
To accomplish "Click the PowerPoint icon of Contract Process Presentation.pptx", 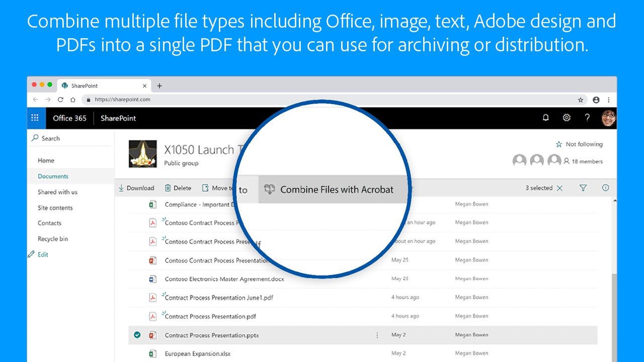I will [152, 335].
